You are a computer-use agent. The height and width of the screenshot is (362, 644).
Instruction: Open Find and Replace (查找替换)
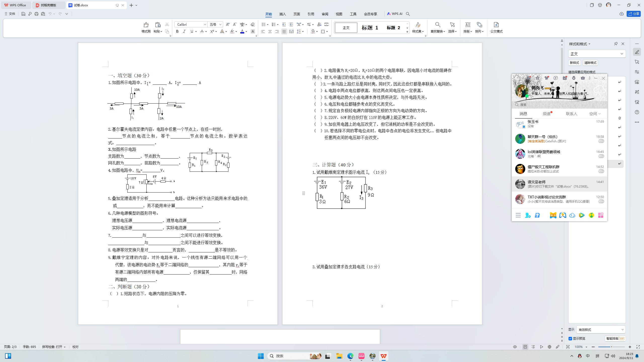[438, 28]
